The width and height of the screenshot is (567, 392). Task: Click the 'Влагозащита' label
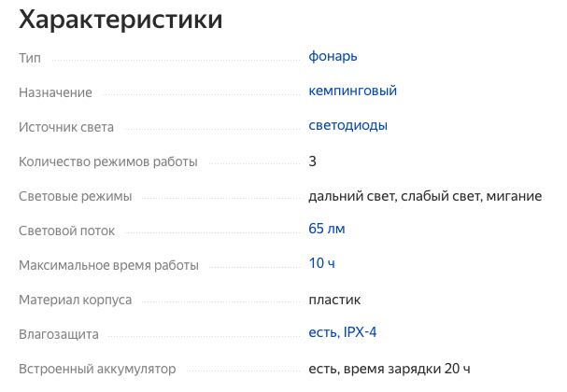coord(58,334)
